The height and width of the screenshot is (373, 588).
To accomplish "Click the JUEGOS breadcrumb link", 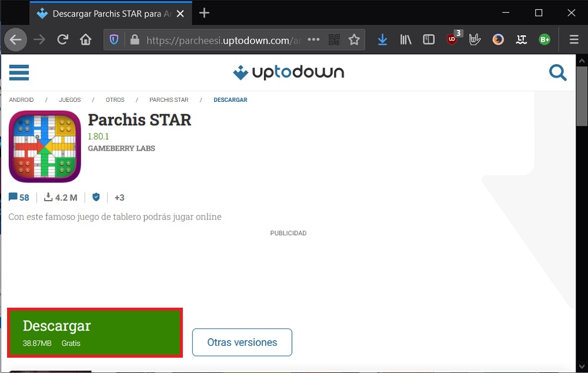I will [69, 100].
